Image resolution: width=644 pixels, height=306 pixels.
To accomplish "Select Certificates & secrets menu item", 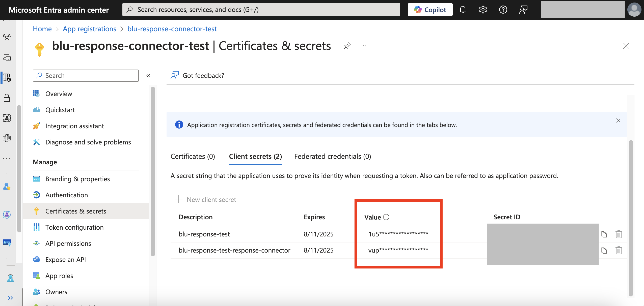I will [x=86, y=211].
